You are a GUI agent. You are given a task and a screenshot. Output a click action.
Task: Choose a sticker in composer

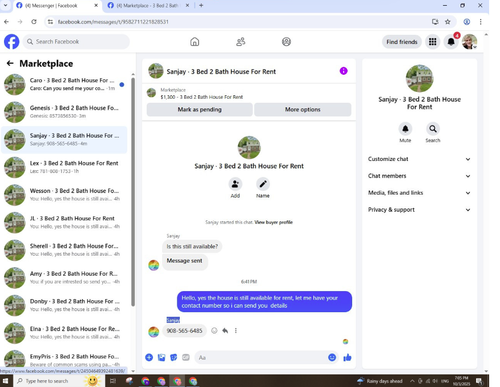pos(174,357)
